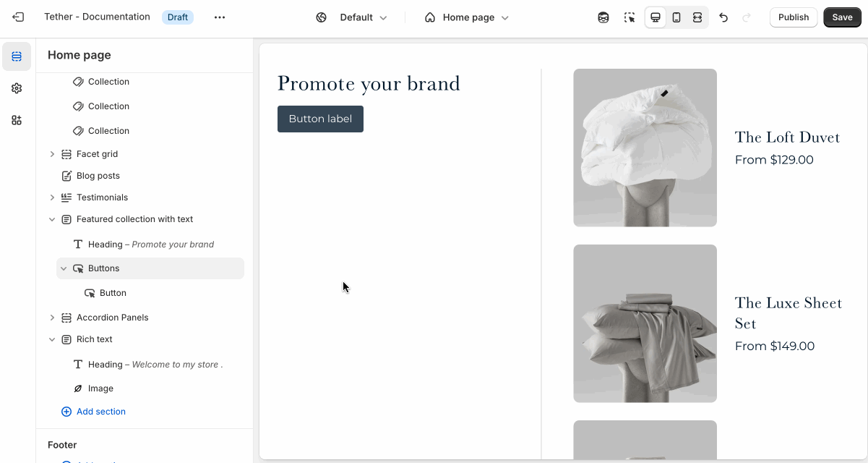This screenshot has height=463, width=868.
Task: Click the plus icon of Add section
Action: pos(66,412)
